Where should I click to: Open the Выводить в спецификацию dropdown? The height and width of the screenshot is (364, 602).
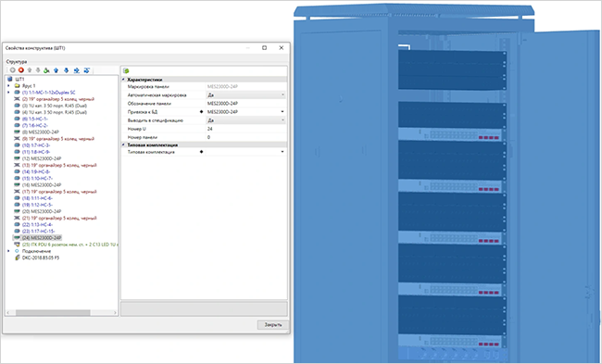[x=282, y=120]
